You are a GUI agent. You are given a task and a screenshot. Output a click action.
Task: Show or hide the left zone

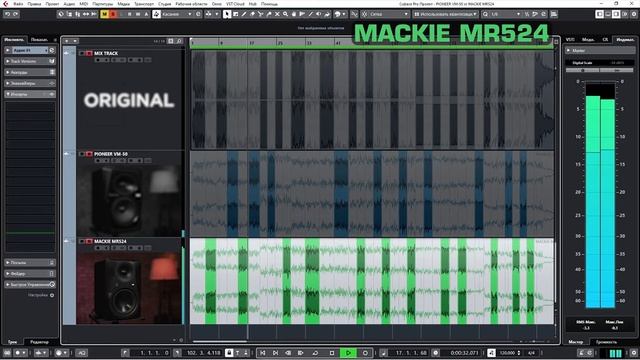(600, 14)
